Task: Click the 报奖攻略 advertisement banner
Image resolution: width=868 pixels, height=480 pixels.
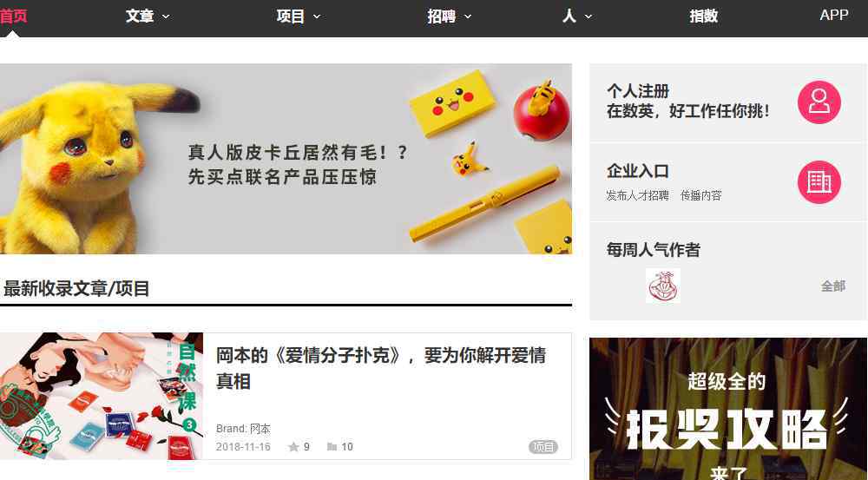Action: (x=728, y=409)
